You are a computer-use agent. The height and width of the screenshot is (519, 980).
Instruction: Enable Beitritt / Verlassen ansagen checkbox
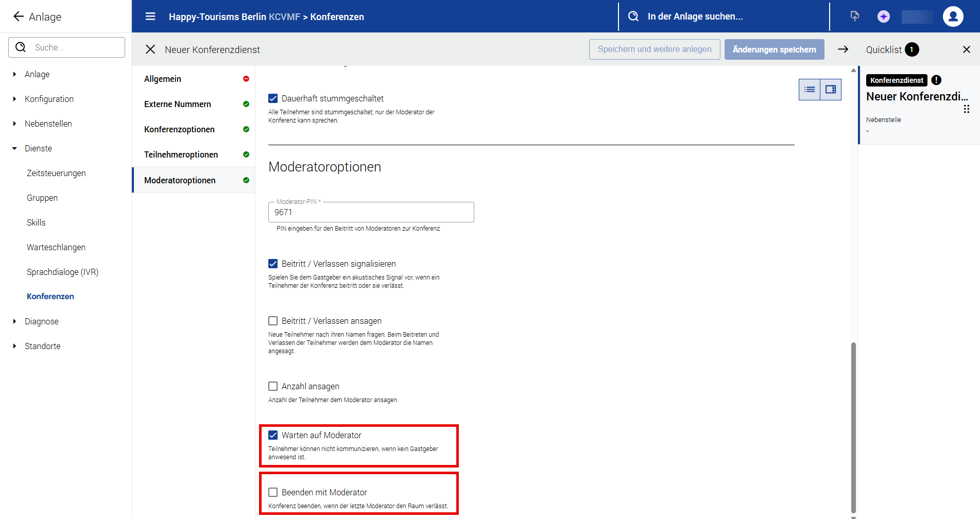tap(273, 321)
